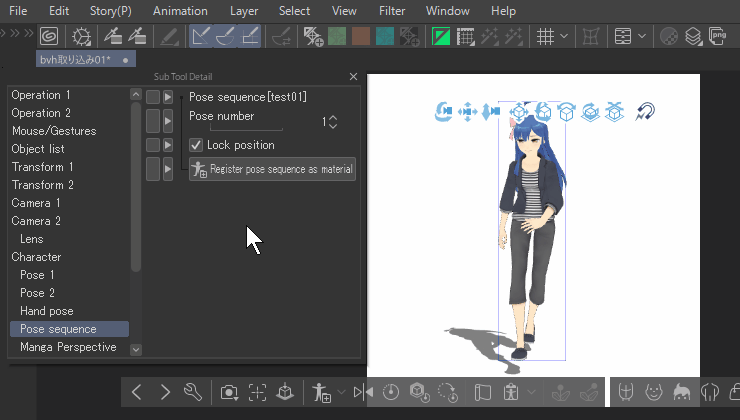
Task: Click Register pose sequence as material button
Action: coord(272,170)
